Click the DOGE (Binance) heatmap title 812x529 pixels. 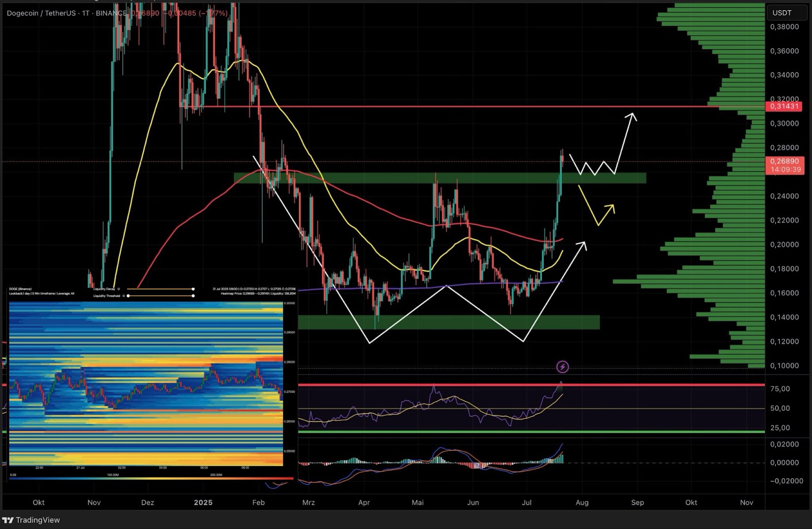20,289
